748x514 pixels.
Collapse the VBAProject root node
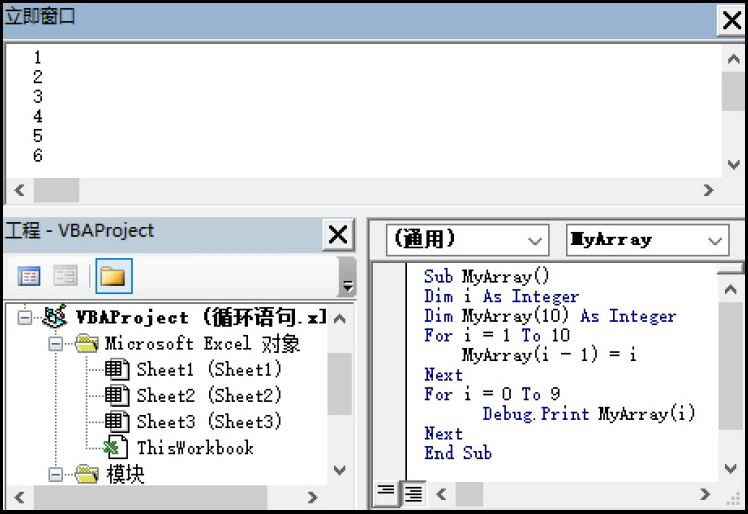(x=24, y=318)
